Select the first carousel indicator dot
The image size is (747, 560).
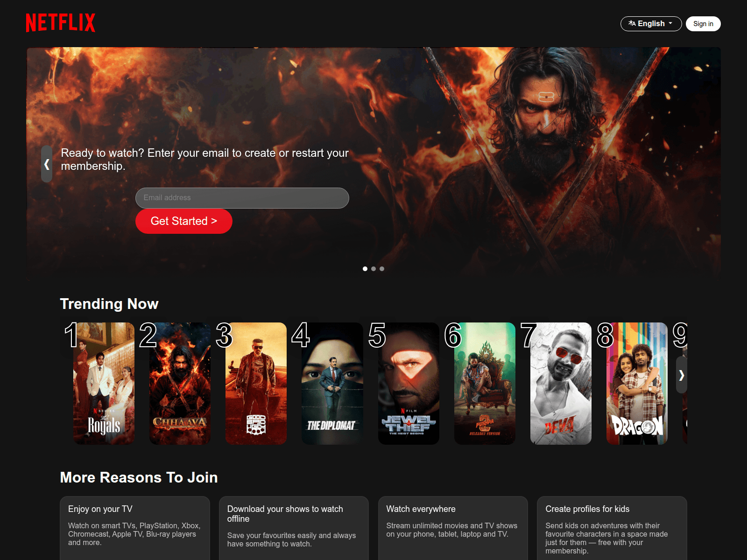tap(365, 269)
